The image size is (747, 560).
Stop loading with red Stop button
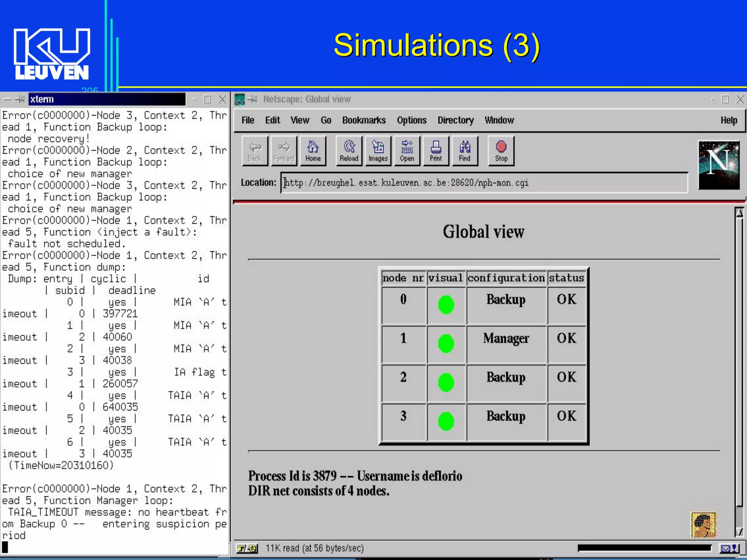pyautogui.click(x=501, y=151)
